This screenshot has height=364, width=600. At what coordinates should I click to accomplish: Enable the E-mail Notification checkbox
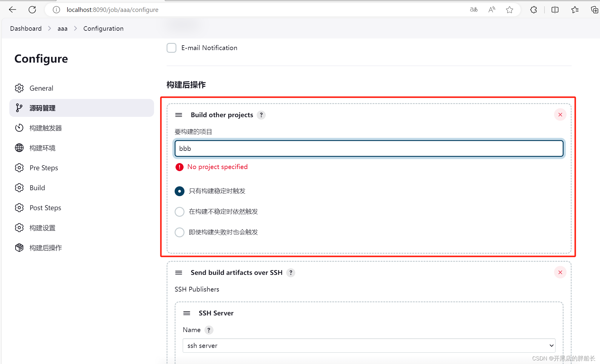point(172,48)
